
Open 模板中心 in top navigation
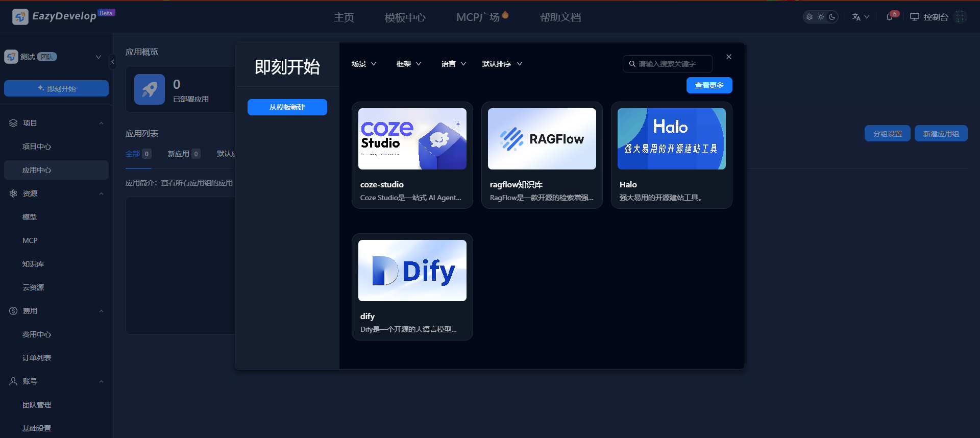405,17
